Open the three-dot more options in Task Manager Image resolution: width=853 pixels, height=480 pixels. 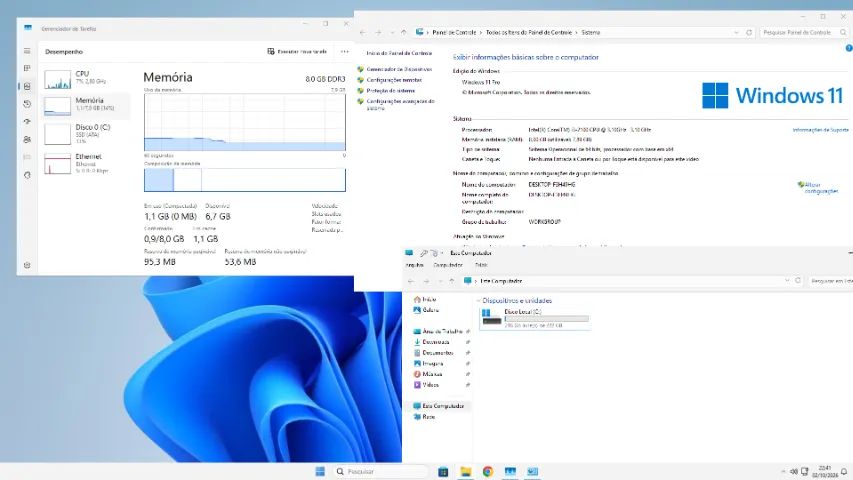(x=344, y=51)
